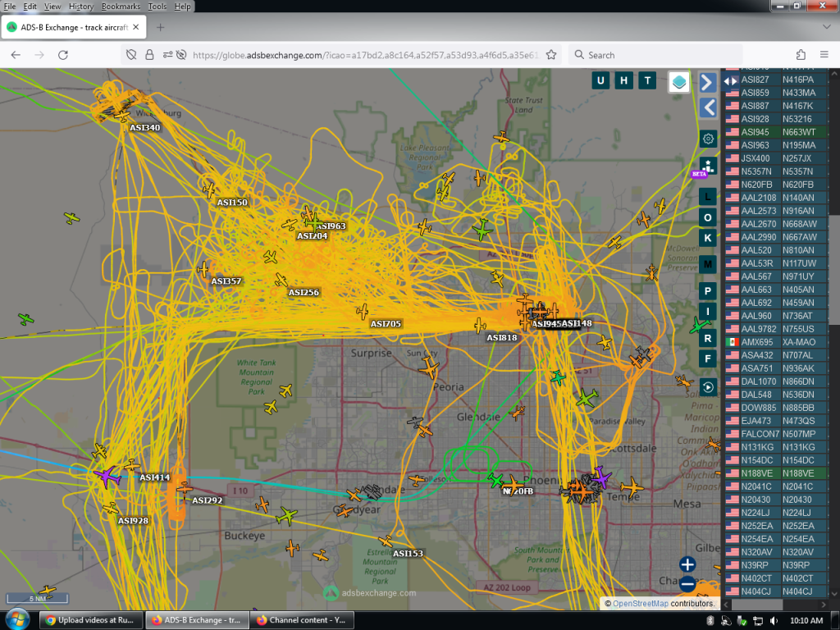The height and width of the screenshot is (630, 840).
Task: Open the Tools menu
Action: (x=157, y=7)
